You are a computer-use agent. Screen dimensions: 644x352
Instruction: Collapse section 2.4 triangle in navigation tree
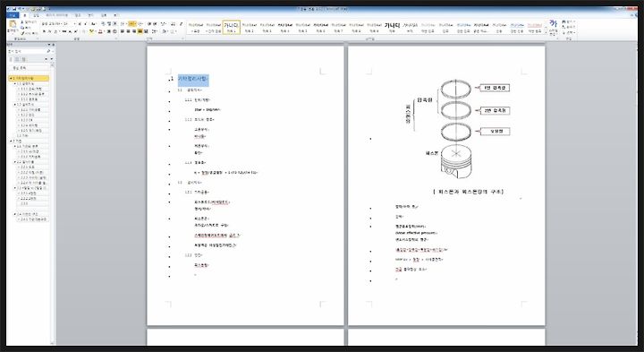coord(15,214)
